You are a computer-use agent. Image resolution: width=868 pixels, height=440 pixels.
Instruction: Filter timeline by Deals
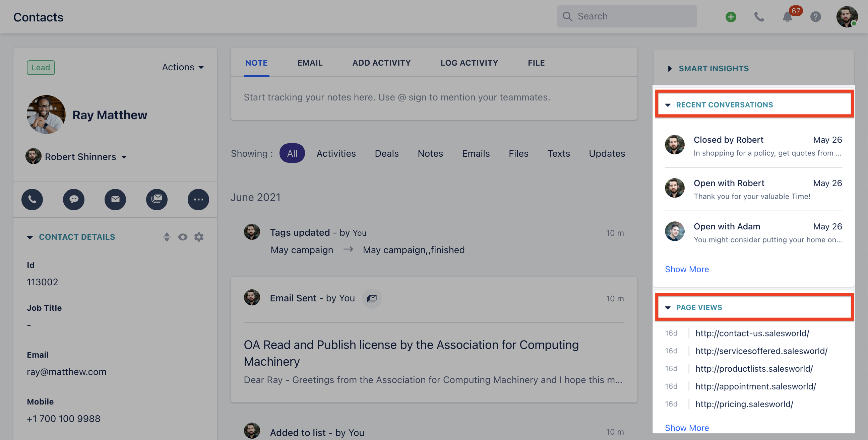[386, 153]
